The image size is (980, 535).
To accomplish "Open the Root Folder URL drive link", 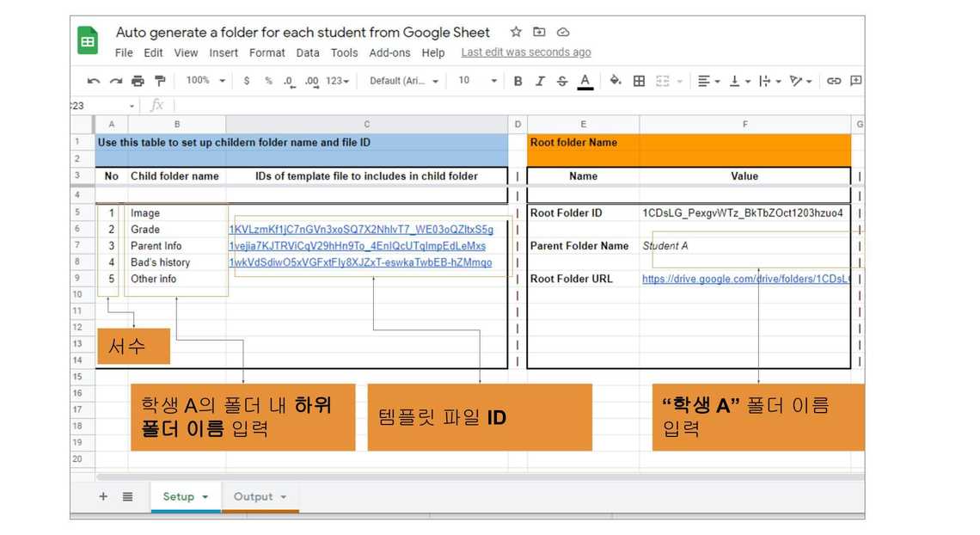I will pos(744,279).
